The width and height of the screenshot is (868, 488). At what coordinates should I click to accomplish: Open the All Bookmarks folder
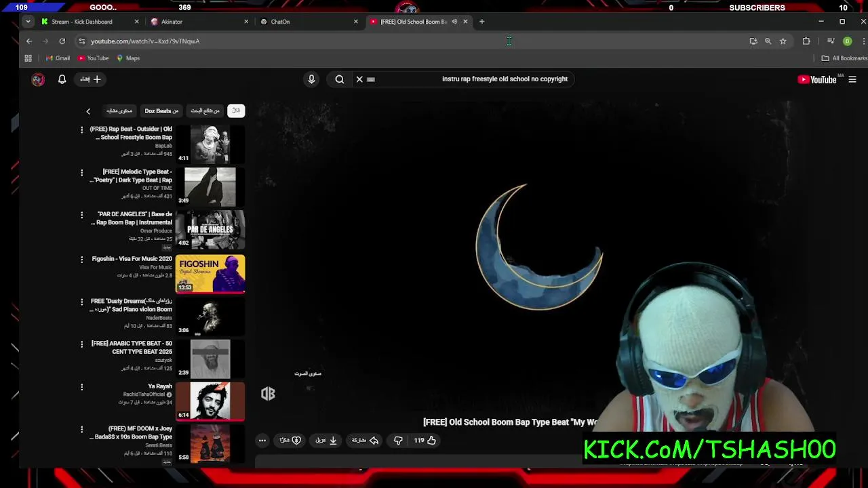844,58
